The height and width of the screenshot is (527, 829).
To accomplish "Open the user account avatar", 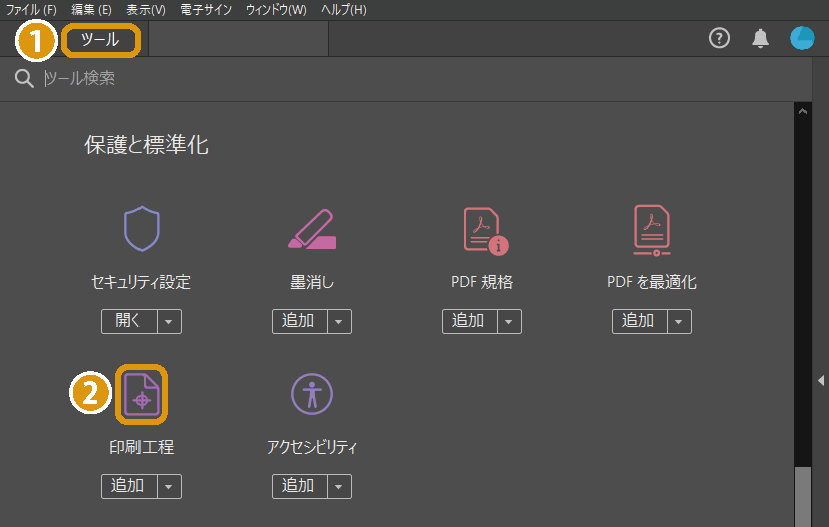I will coord(802,38).
